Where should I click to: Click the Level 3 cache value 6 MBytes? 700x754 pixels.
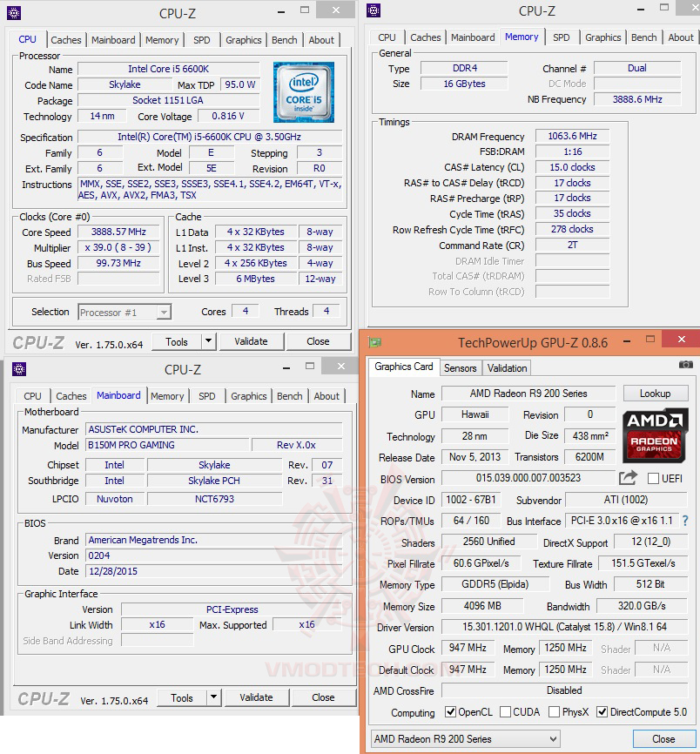pos(255,279)
